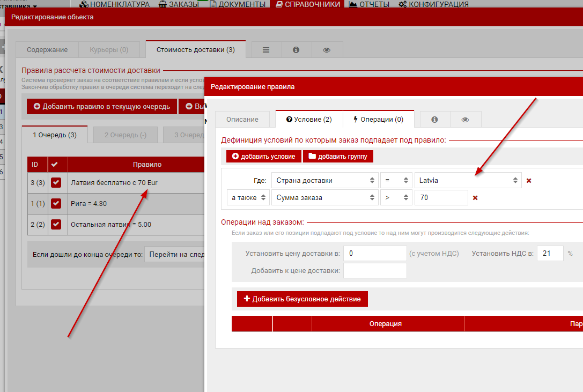
Task: Open the Страна доставки field dropdown
Action: click(324, 181)
